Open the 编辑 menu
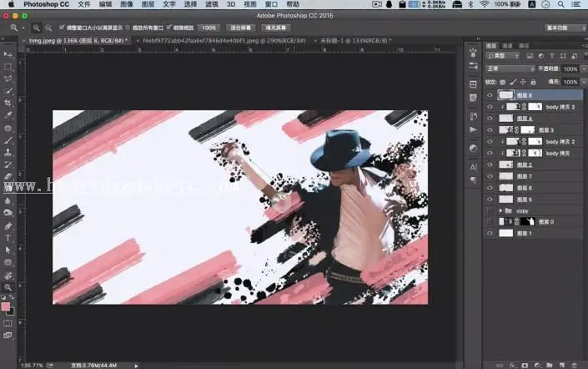Image resolution: width=588 pixels, height=369 pixels. point(105,4)
